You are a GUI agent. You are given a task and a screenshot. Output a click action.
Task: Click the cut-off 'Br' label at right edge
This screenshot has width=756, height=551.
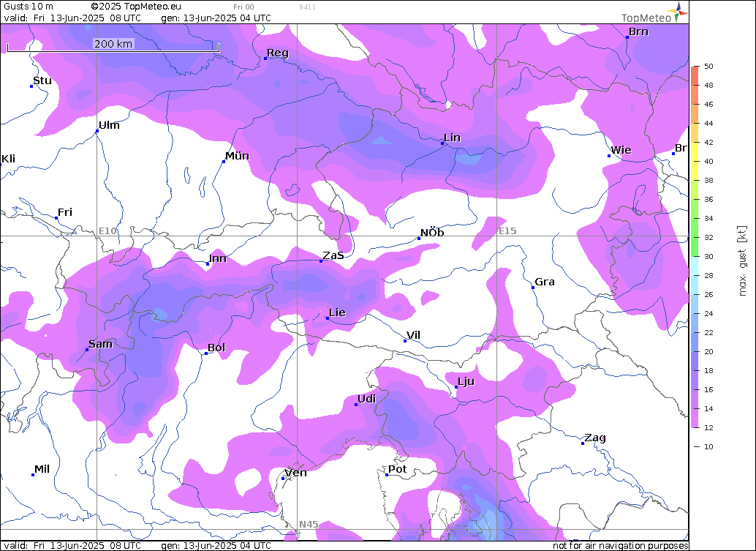[x=681, y=148]
